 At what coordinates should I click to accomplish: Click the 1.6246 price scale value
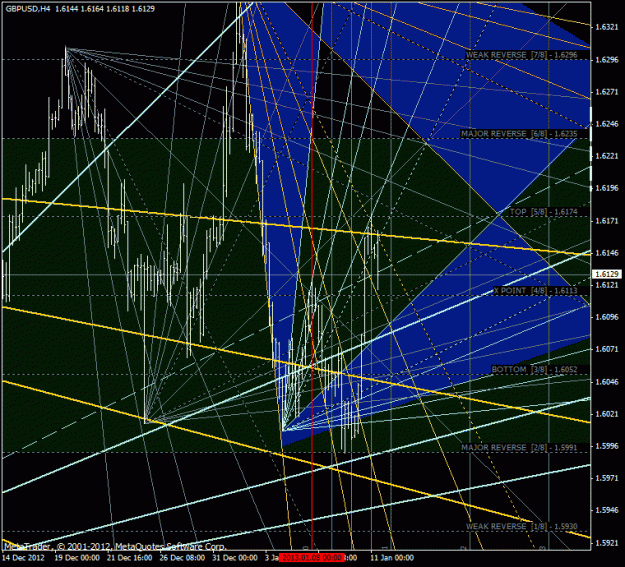click(x=606, y=124)
